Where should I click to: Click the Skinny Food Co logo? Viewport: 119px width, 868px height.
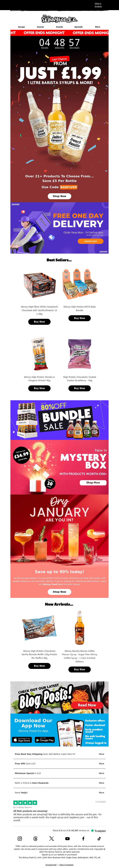59,18
